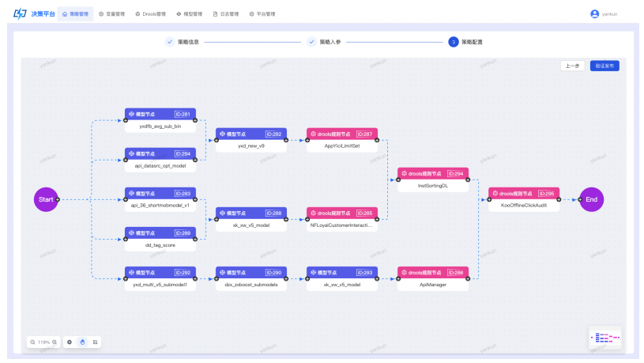Go to 模型管理 tab
Viewport: 644px width, 363px height.
pos(189,13)
